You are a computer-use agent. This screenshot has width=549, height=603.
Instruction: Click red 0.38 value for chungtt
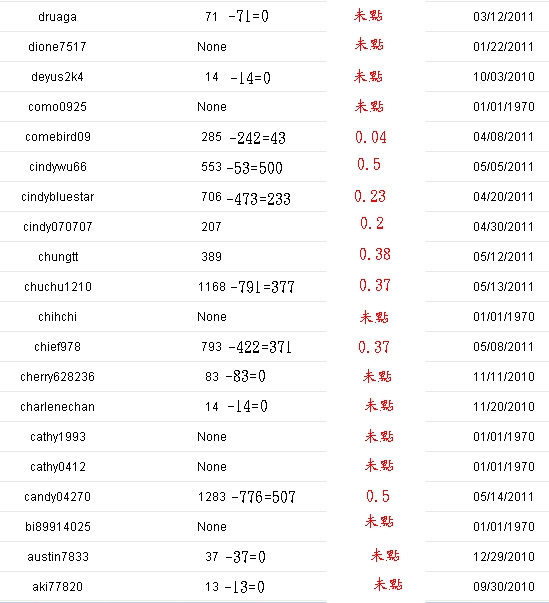[375, 254]
